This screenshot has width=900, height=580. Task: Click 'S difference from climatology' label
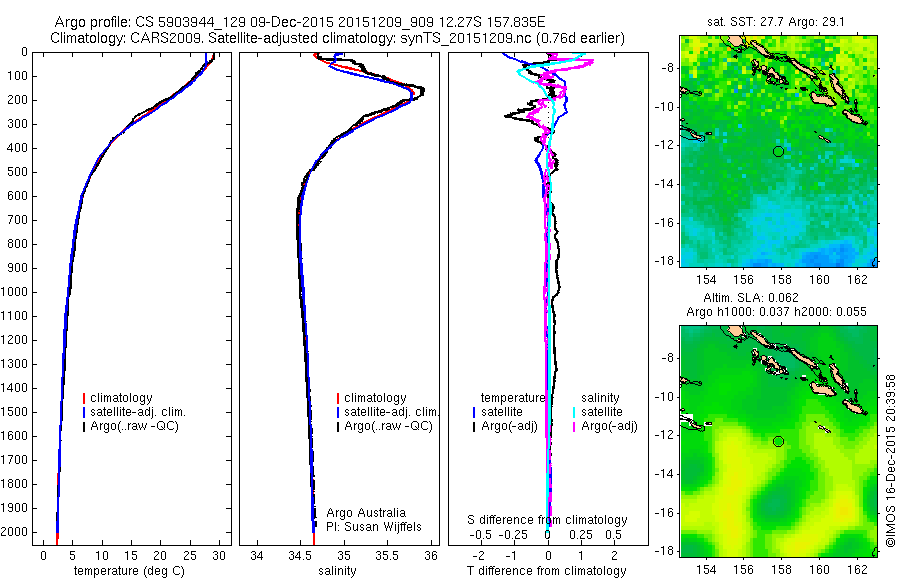click(x=547, y=520)
